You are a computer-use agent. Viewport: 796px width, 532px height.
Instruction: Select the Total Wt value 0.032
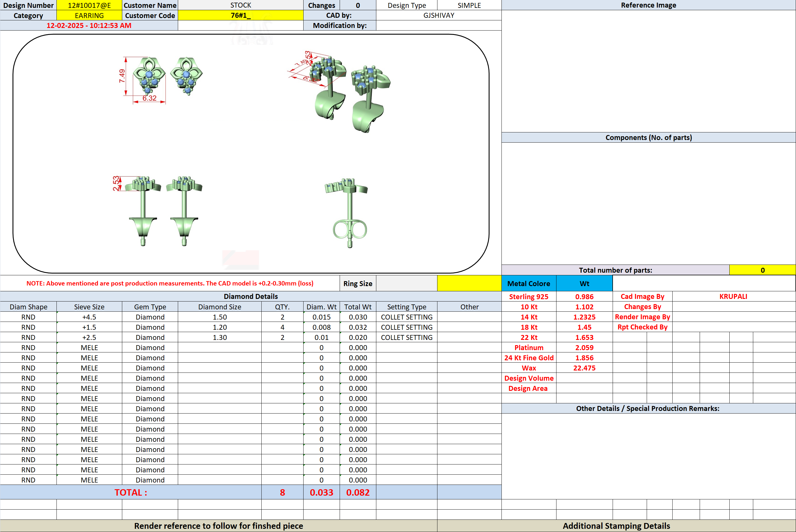point(358,327)
